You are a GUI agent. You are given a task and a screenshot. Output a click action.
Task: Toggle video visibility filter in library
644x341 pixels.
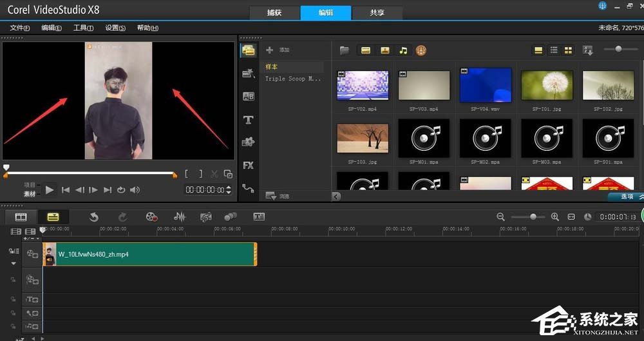[366, 50]
